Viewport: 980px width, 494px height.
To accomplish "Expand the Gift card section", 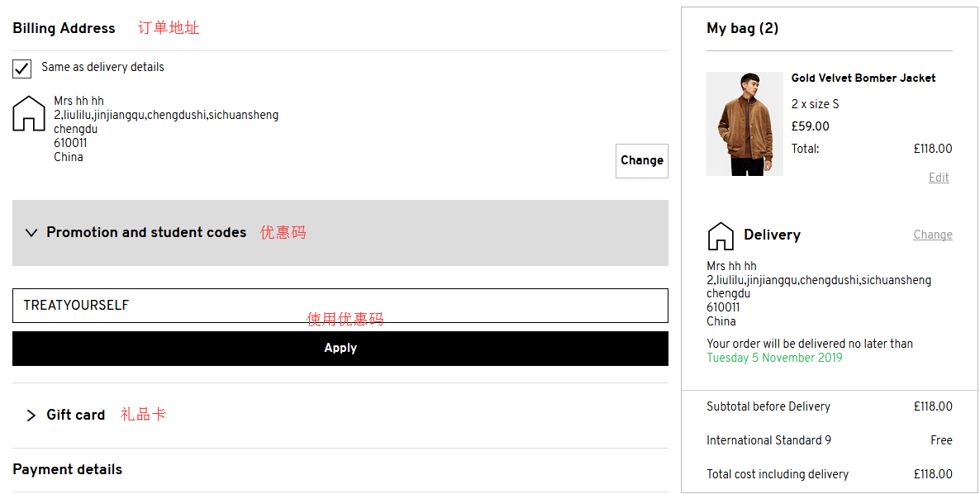I will click(31, 416).
